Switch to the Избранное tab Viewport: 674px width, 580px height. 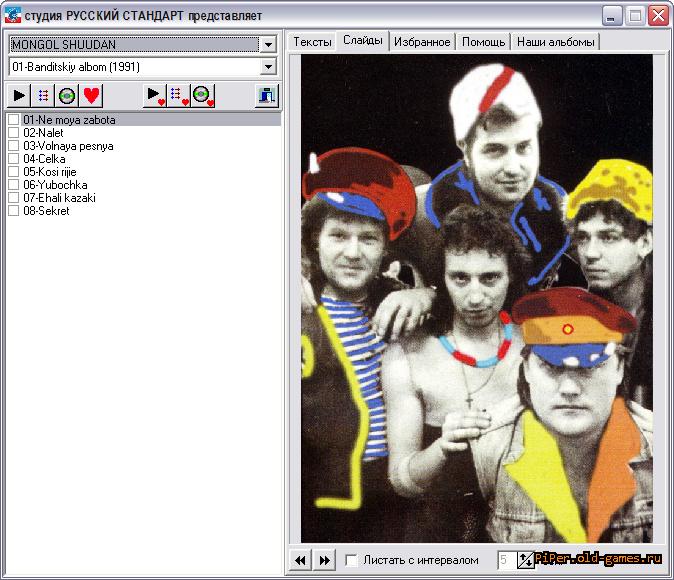422,42
